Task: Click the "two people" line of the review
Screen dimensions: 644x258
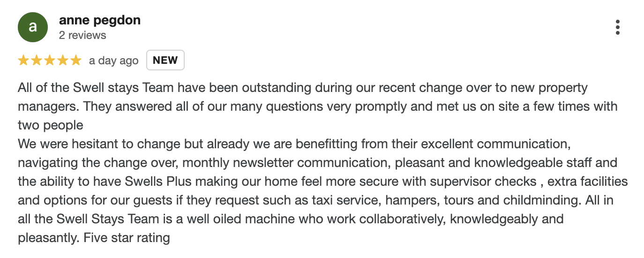Action: point(51,125)
